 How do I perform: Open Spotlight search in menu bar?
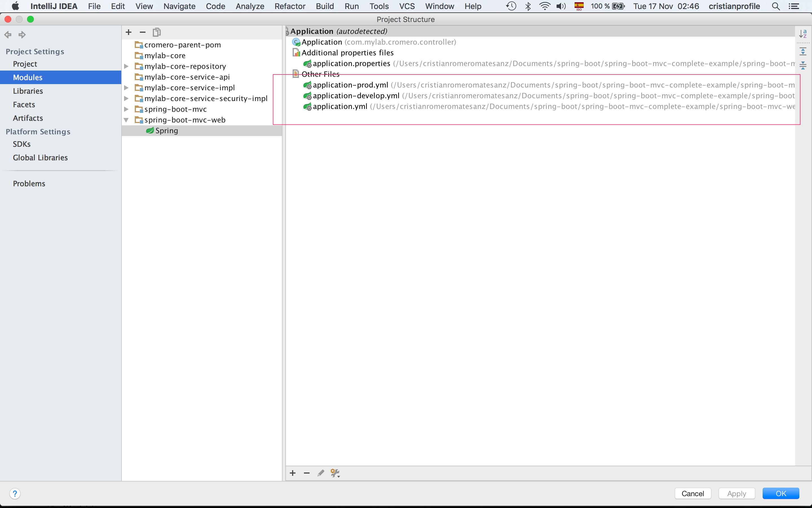pyautogui.click(x=775, y=6)
